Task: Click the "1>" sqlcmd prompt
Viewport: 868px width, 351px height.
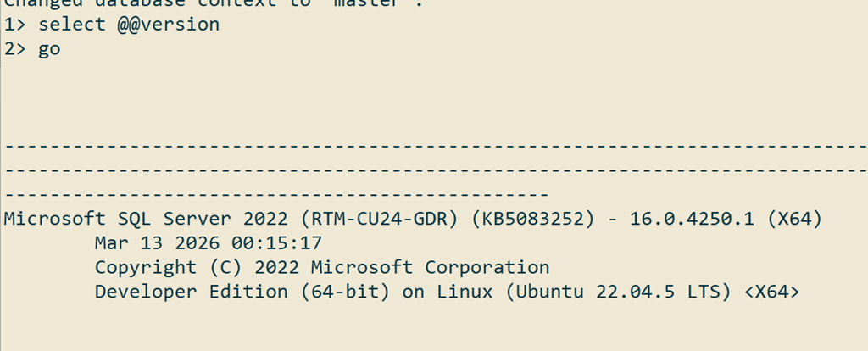Action: [x=15, y=24]
